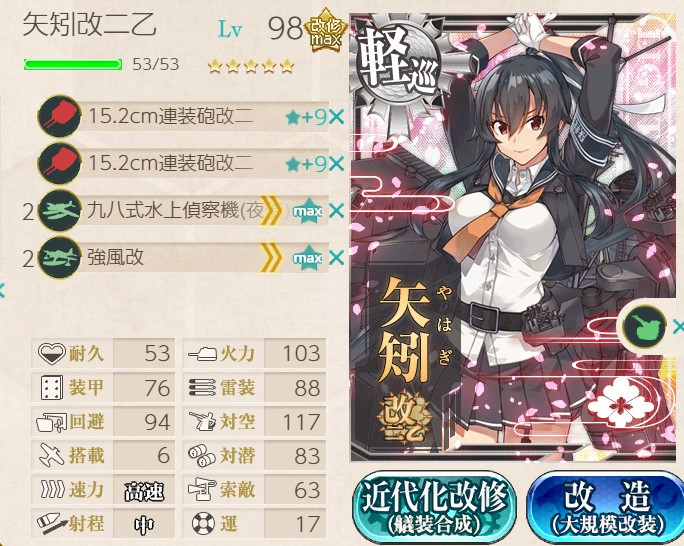This screenshot has height=546, width=684.
Task: Click the 運 luck lifebuoy icon
Action: point(203,523)
